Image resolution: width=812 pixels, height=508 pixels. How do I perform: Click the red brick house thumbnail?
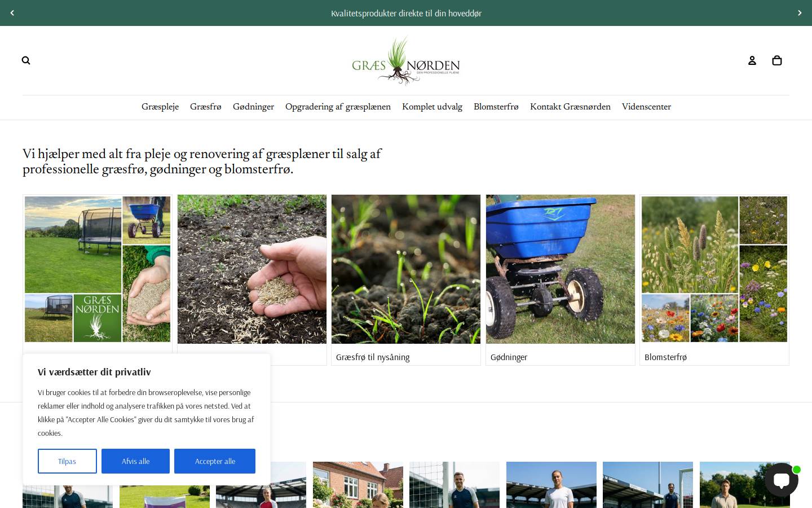click(x=358, y=485)
